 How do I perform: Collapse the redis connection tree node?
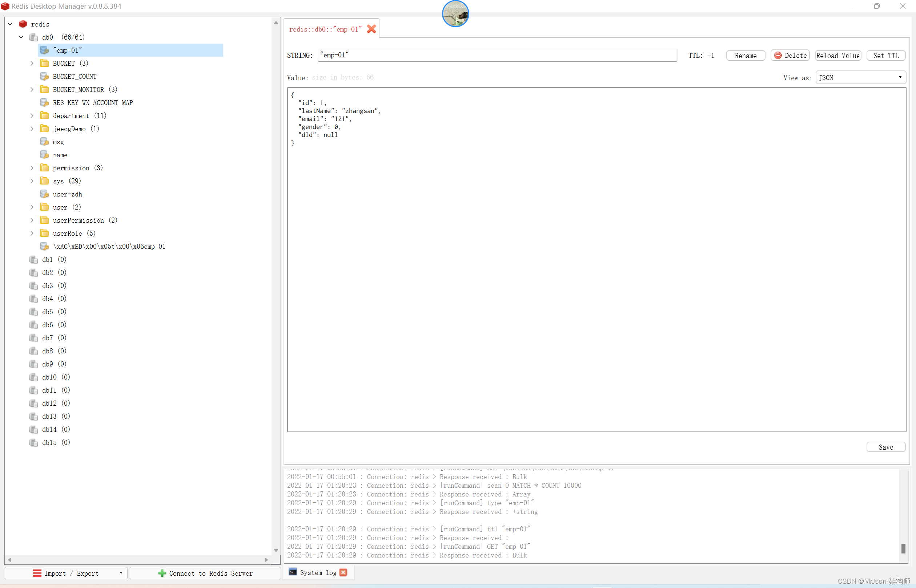tap(10, 24)
